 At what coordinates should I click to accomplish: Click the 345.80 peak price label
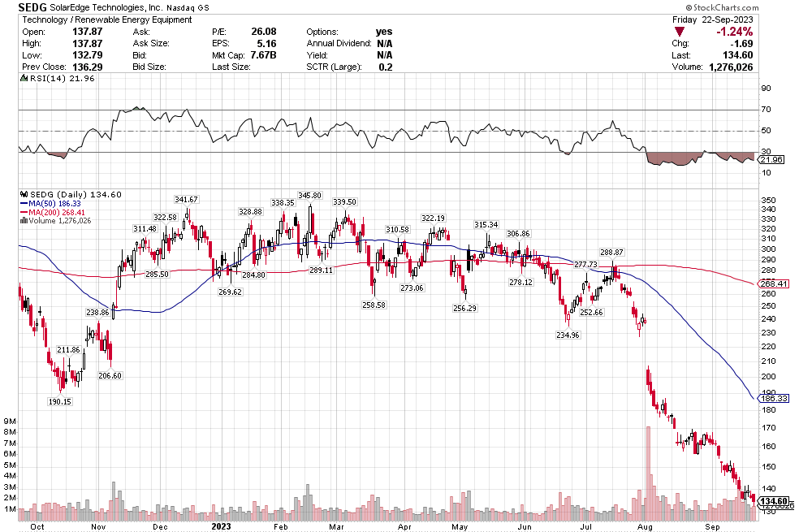(x=309, y=195)
